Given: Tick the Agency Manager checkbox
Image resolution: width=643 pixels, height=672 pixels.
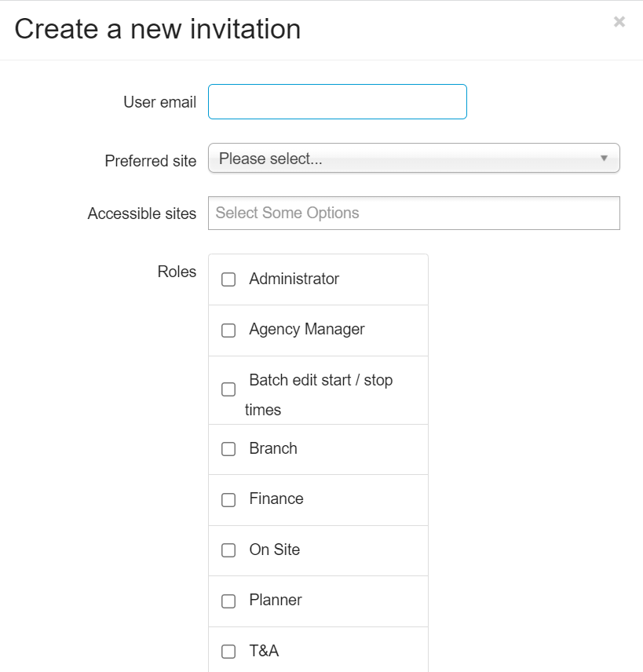Looking at the screenshot, I should click(228, 331).
